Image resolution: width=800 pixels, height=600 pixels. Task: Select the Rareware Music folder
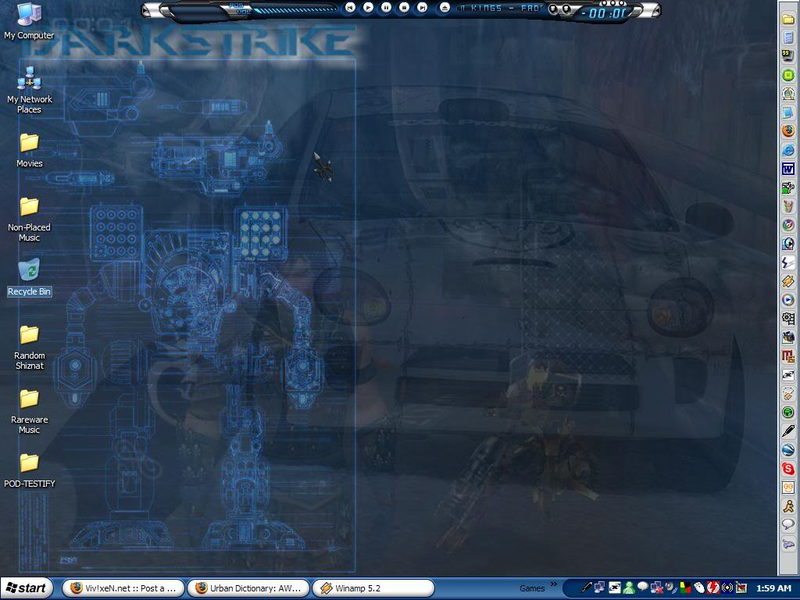(x=29, y=412)
